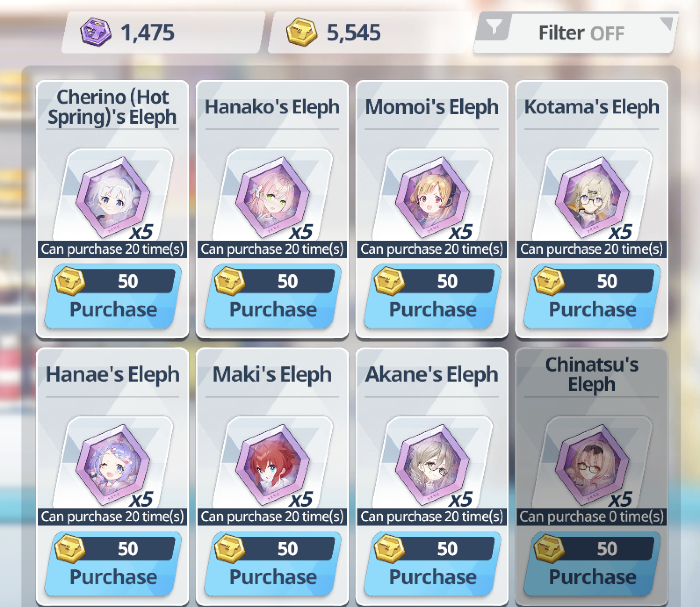Screen dimensions: 700x607
Task: Click Maki's Eleph portrait icon
Action: (273, 462)
